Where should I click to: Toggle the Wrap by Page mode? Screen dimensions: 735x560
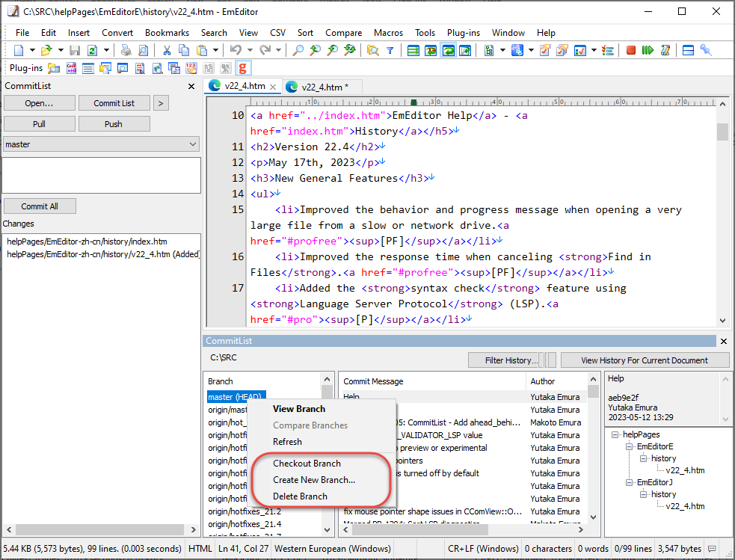(466, 50)
